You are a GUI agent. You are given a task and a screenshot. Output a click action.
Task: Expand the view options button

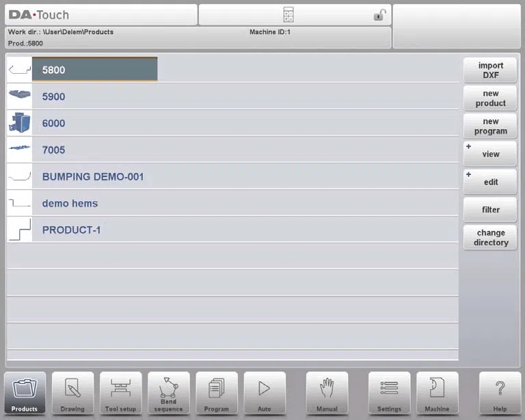490,154
